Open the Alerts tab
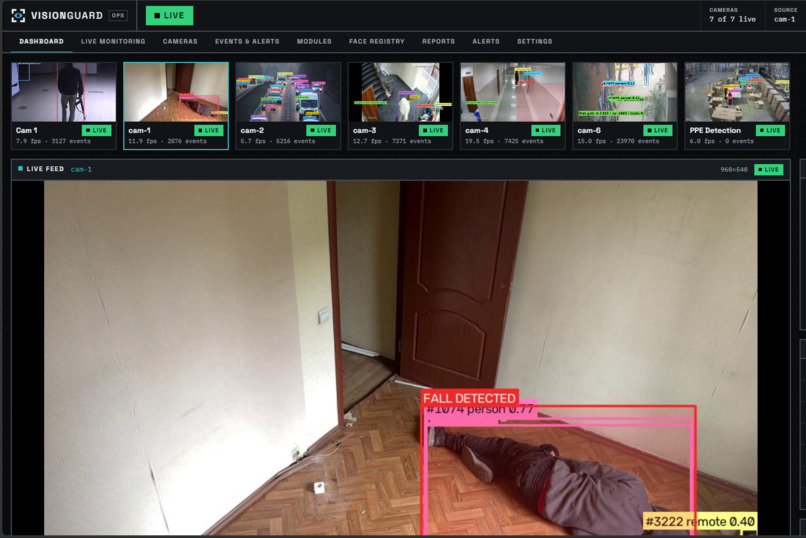806x538 pixels. 486,42
